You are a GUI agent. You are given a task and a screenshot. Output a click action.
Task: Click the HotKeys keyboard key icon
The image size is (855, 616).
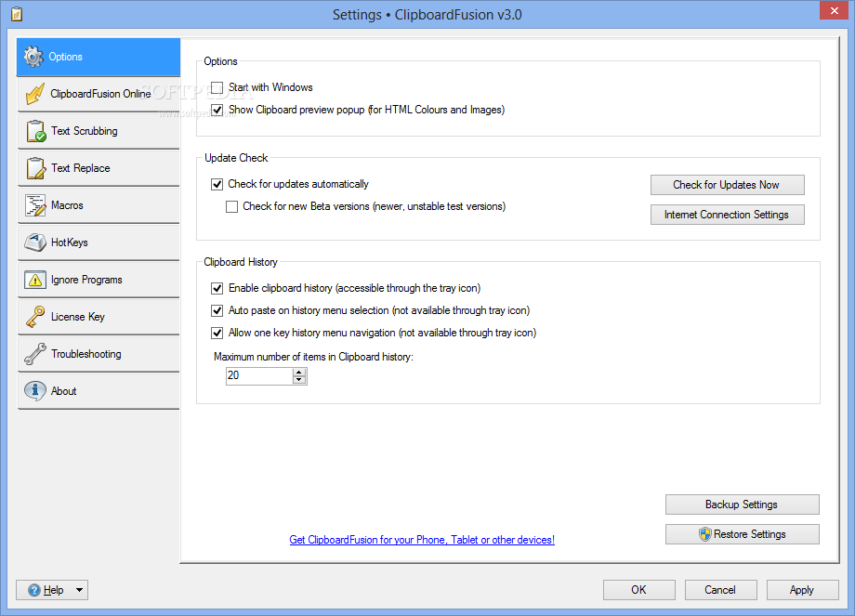35,242
